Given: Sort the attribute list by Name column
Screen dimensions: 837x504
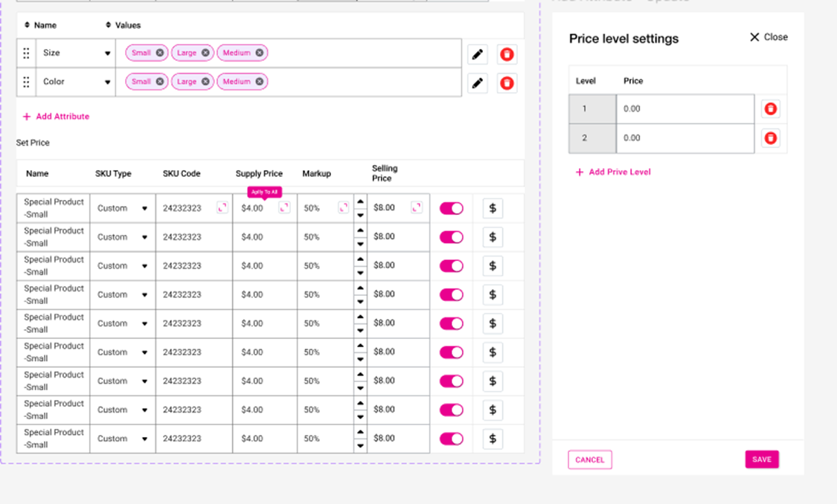Looking at the screenshot, I should [x=28, y=25].
